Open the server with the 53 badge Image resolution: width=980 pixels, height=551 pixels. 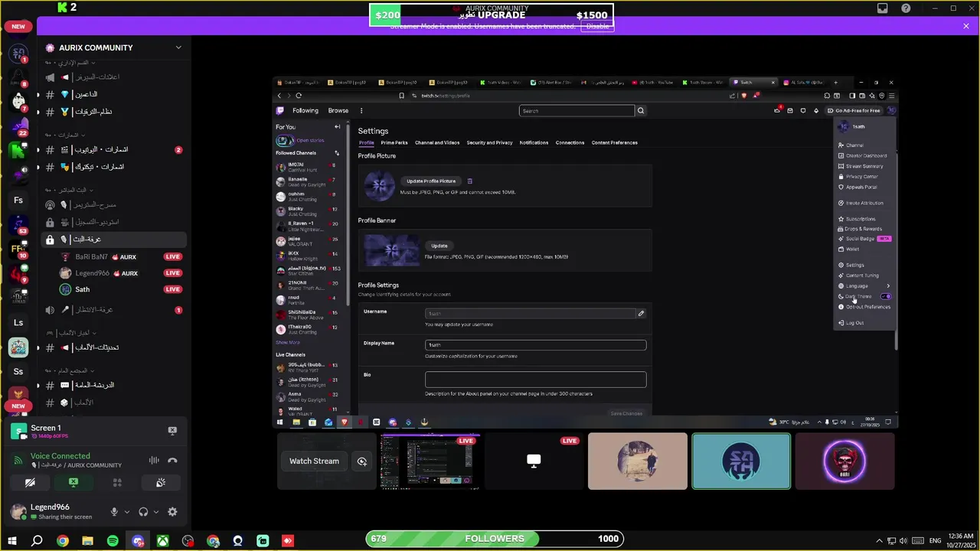(x=18, y=225)
